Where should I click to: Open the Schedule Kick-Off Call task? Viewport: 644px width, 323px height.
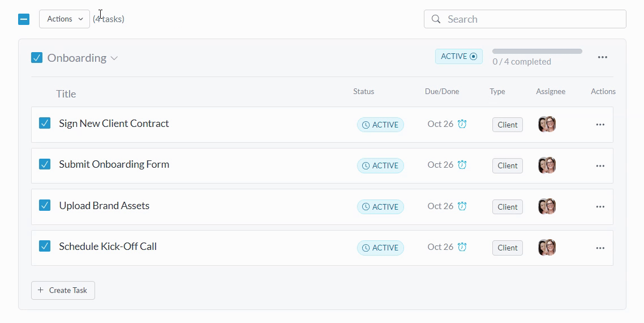click(x=108, y=246)
